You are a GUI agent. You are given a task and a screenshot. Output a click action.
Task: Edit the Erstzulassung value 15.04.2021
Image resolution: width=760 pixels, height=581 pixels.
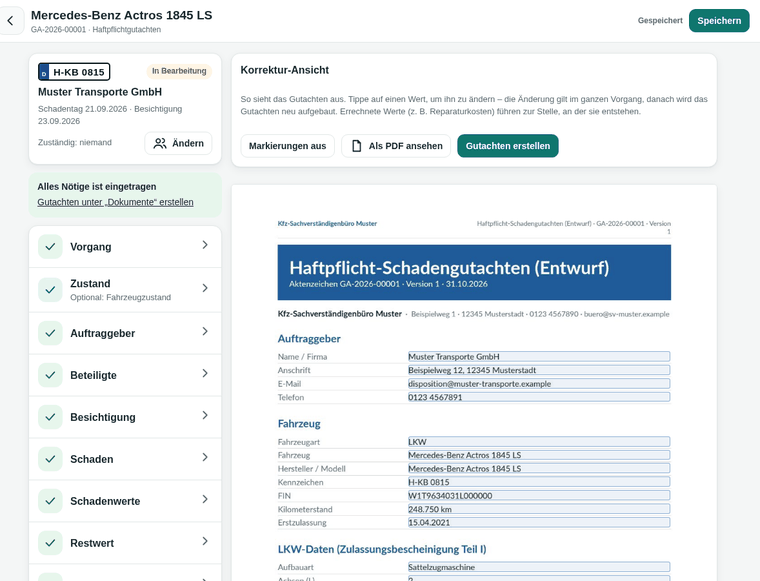point(539,522)
